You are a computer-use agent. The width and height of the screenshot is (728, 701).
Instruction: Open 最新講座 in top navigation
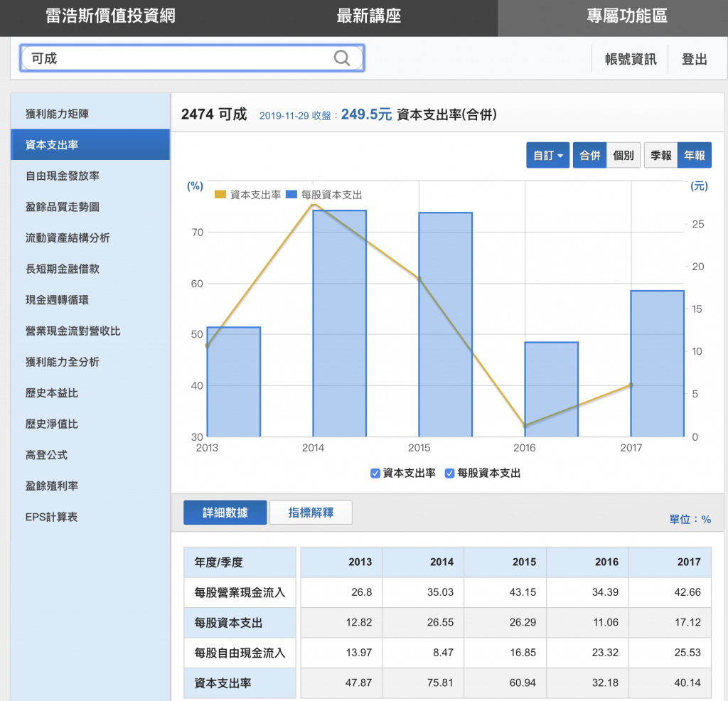click(x=368, y=17)
